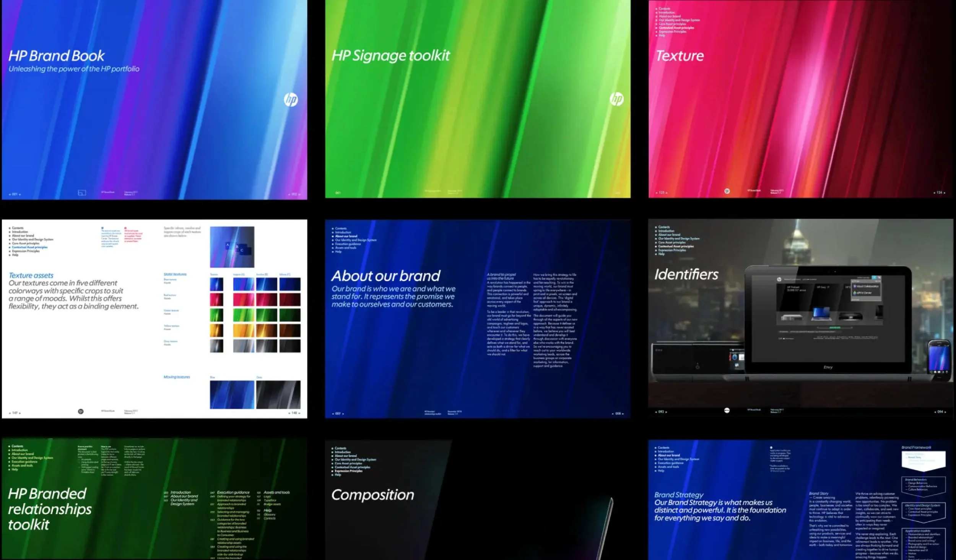Click the gray moving texture preview
Image resolution: width=956 pixels, height=560 pixels.
click(x=278, y=394)
